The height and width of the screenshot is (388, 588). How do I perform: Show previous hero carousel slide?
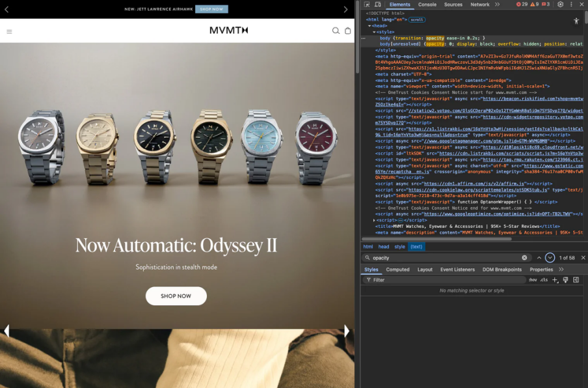click(x=7, y=331)
